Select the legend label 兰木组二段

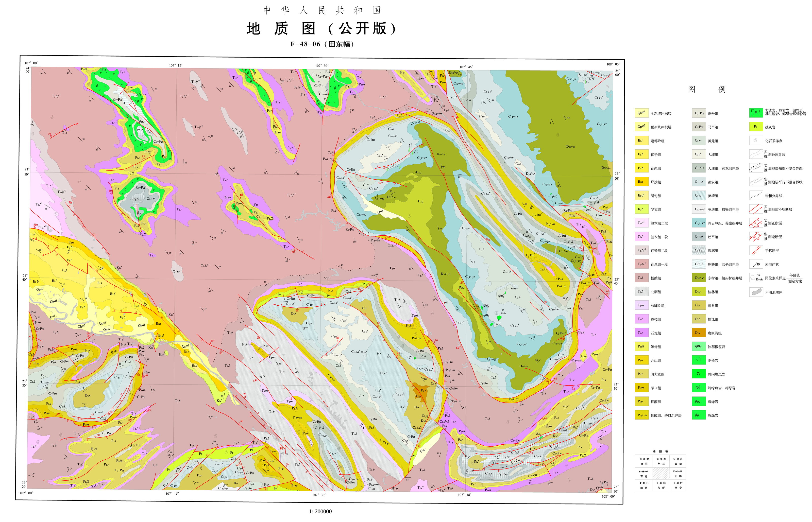(659, 223)
